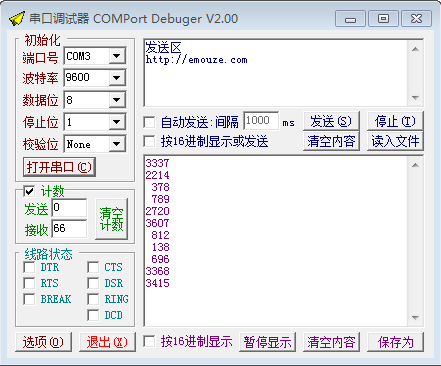Enable the BREAK checkbox

pos(29,299)
